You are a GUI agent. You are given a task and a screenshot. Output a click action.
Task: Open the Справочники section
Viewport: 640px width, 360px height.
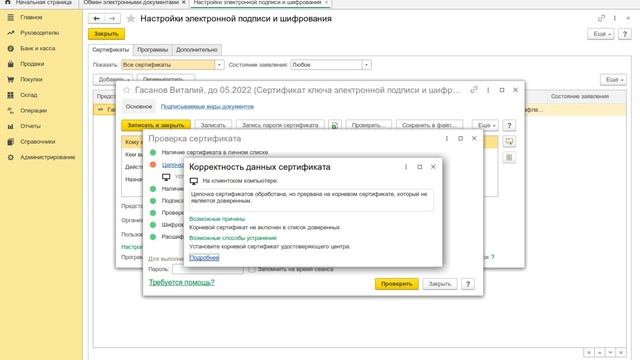(38, 142)
